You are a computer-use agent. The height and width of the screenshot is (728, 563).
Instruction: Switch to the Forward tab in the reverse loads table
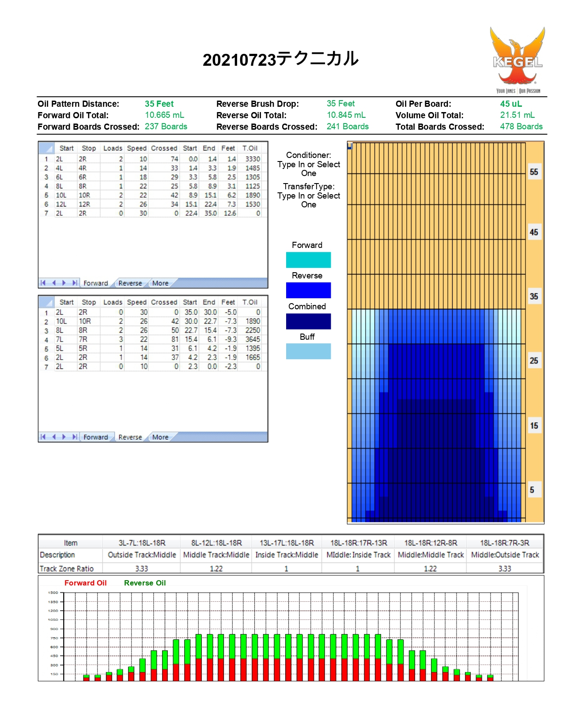click(96, 437)
